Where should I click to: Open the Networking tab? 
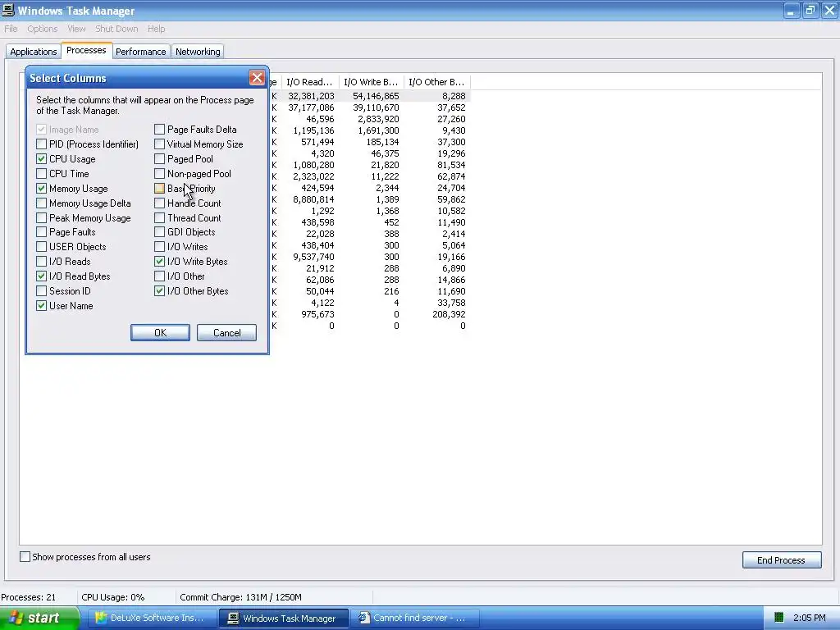[x=198, y=52]
